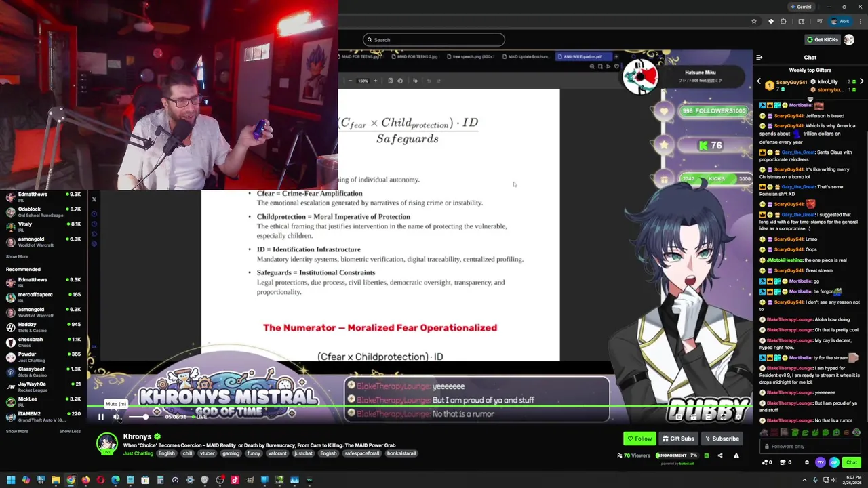Open OBS Studio from taskbar
The image size is (868, 488).
220,480
